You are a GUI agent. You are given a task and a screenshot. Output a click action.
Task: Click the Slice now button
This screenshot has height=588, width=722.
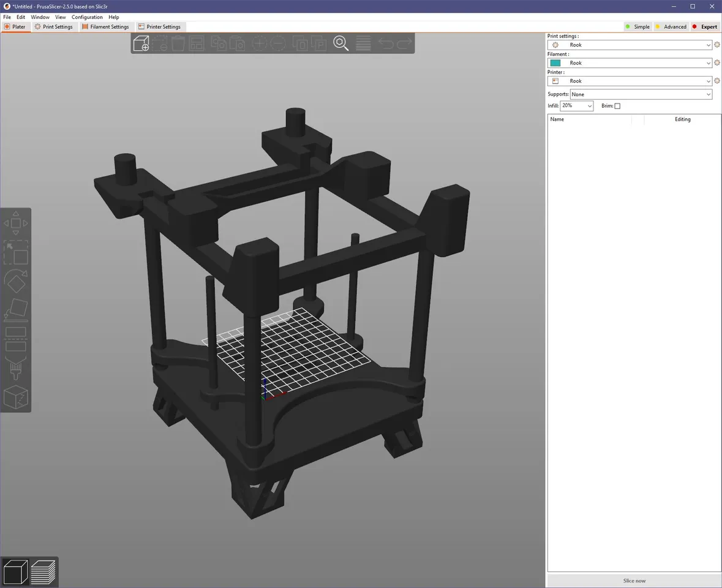pos(634,581)
